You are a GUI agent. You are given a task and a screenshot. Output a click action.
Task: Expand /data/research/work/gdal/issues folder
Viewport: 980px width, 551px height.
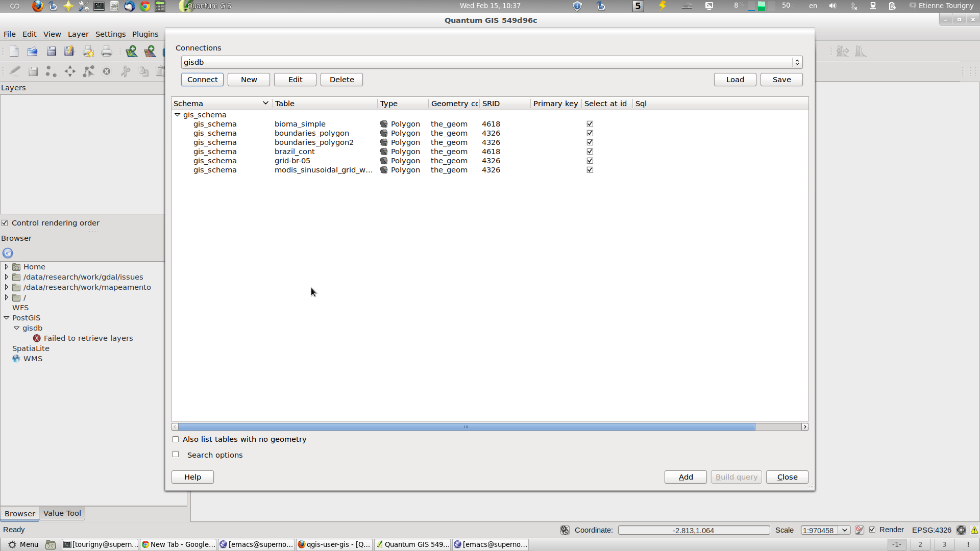point(6,277)
